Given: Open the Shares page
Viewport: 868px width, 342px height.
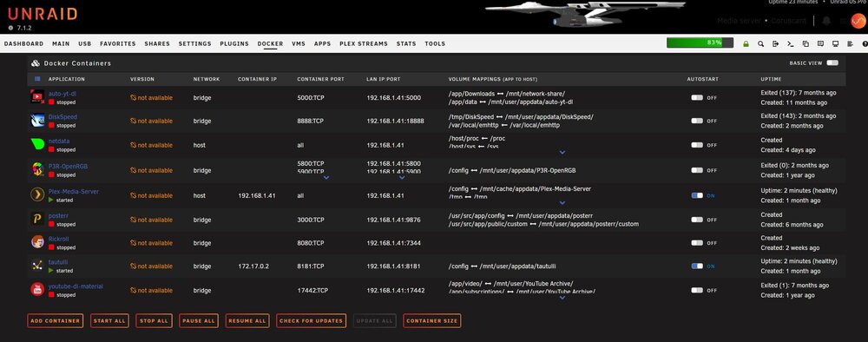Looking at the screenshot, I should (157, 43).
